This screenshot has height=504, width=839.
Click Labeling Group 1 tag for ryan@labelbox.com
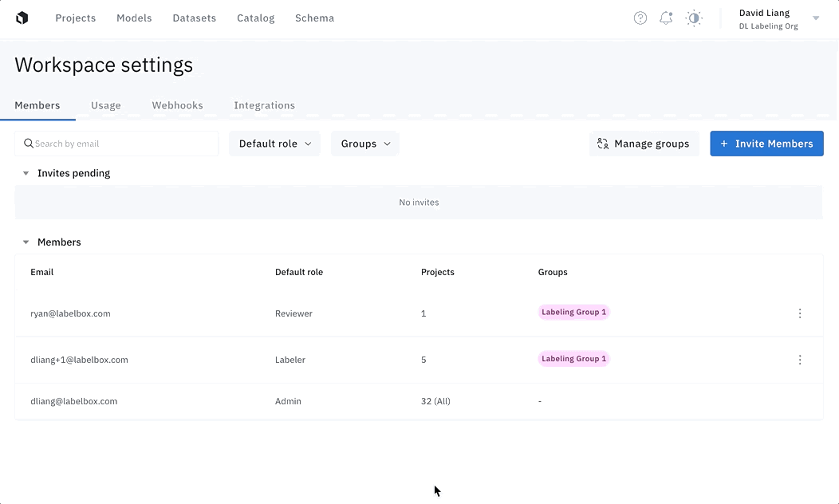click(x=573, y=312)
